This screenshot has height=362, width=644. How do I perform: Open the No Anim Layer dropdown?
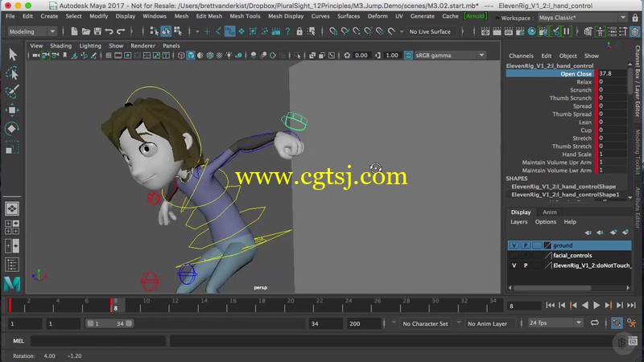(487, 323)
